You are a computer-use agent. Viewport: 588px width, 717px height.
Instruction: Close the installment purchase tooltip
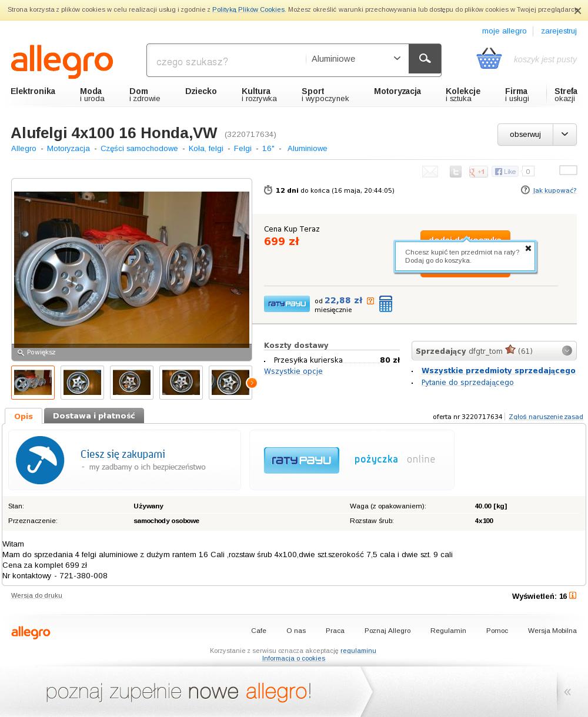pos(528,248)
